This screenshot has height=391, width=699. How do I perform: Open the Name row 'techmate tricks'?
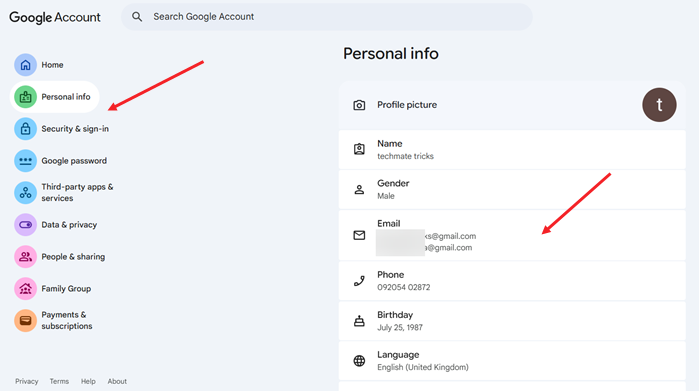(512, 150)
